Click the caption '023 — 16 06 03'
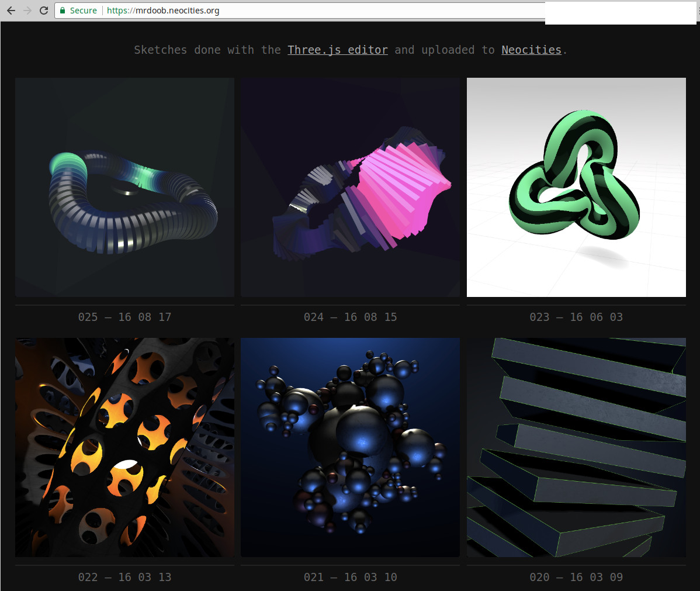The height and width of the screenshot is (591, 700). 576,317
